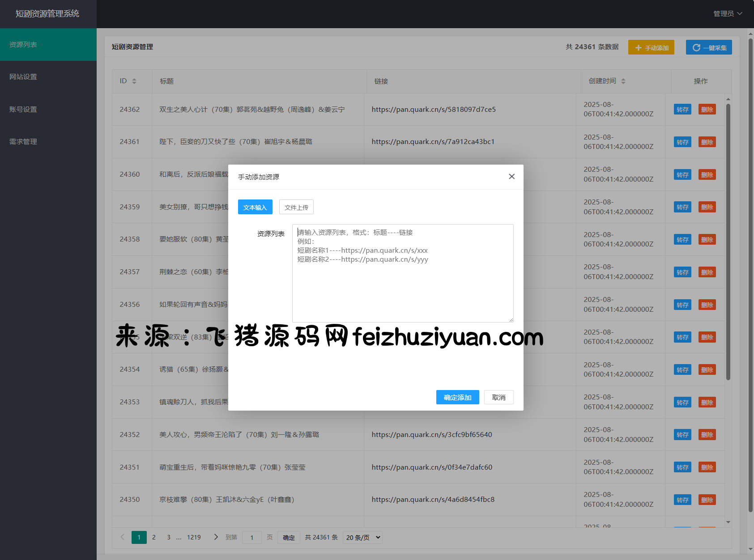Click the refresh icon for one-click collect

tap(696, 48)
